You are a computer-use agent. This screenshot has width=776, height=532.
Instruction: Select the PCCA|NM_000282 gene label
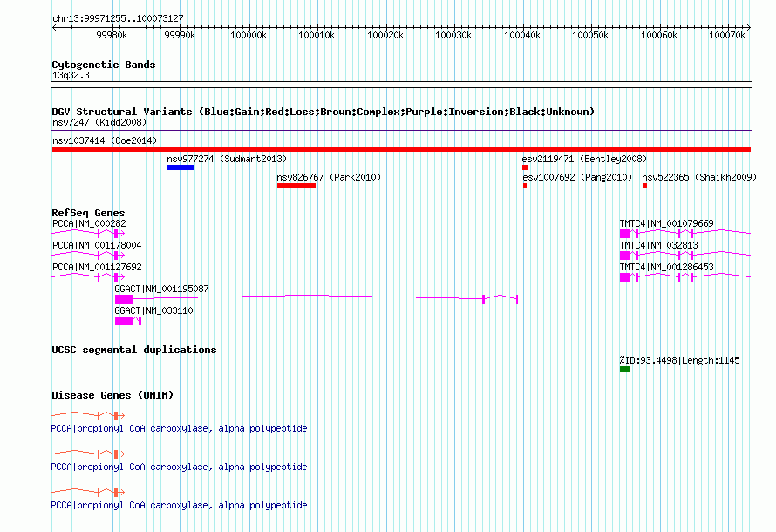[89, 223]
